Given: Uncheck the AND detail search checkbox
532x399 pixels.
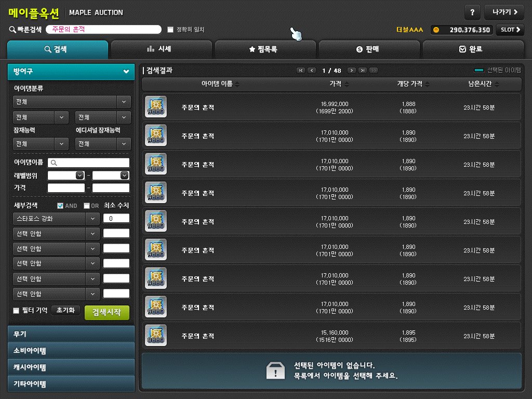Looking at the screenshot, I should pos(60,206).
